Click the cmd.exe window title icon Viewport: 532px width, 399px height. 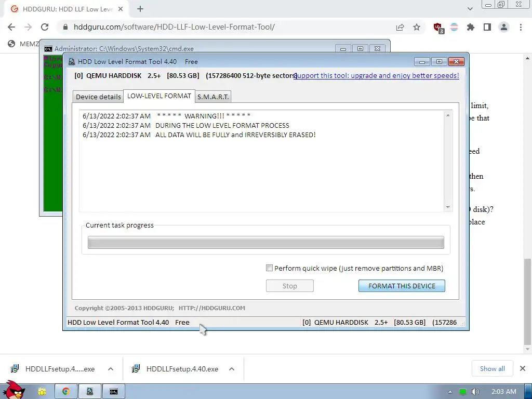point(48,49)
